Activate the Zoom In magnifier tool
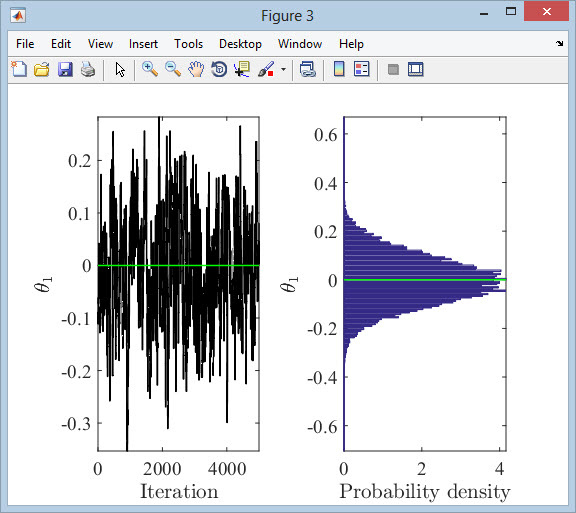This screenshot has width=576, height=513. point(150,69)
